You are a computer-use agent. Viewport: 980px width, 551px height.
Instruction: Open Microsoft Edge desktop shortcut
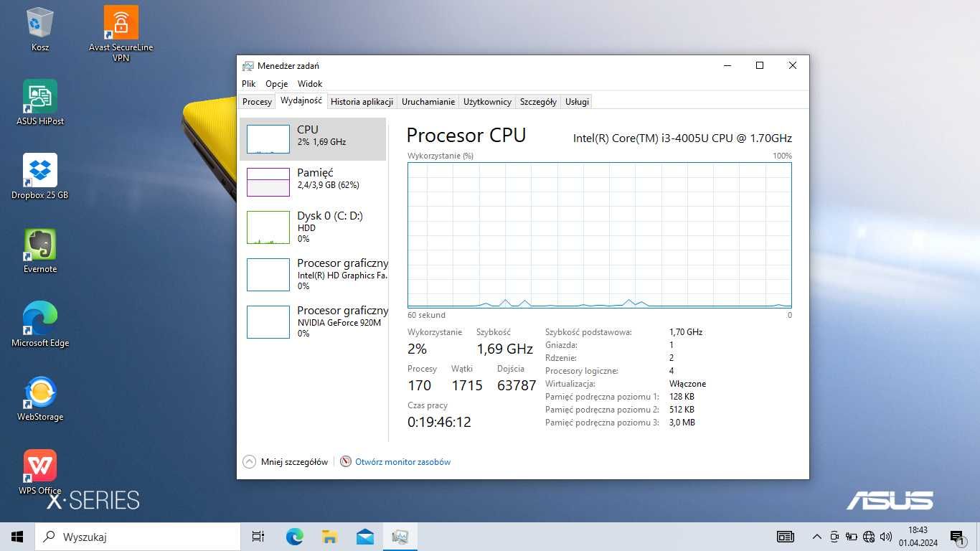click(x=40, y=325)
